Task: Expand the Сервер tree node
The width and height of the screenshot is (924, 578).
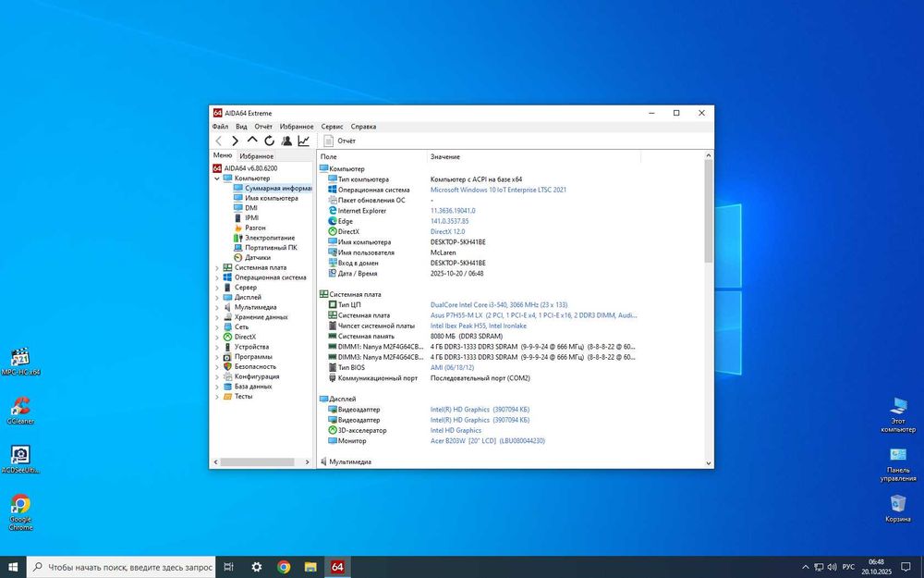Action: (217, 288)
